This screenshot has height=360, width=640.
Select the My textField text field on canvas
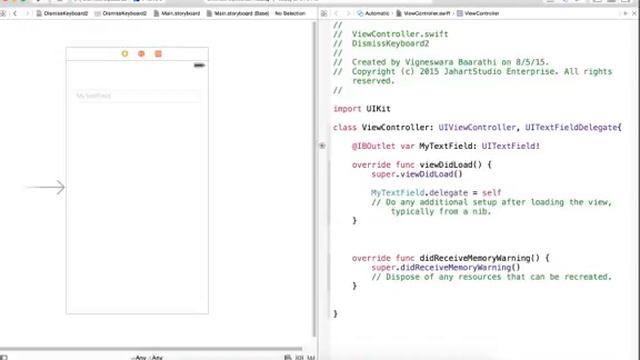[x=137, y=96]
